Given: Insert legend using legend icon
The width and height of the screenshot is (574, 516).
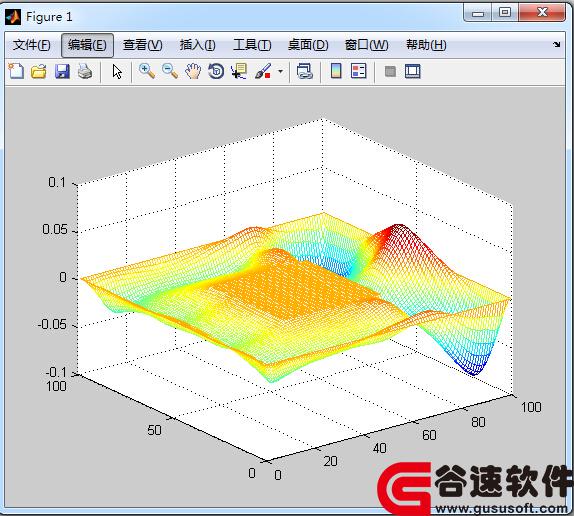Looking at the screenshot, I should (x=358, y=71).
